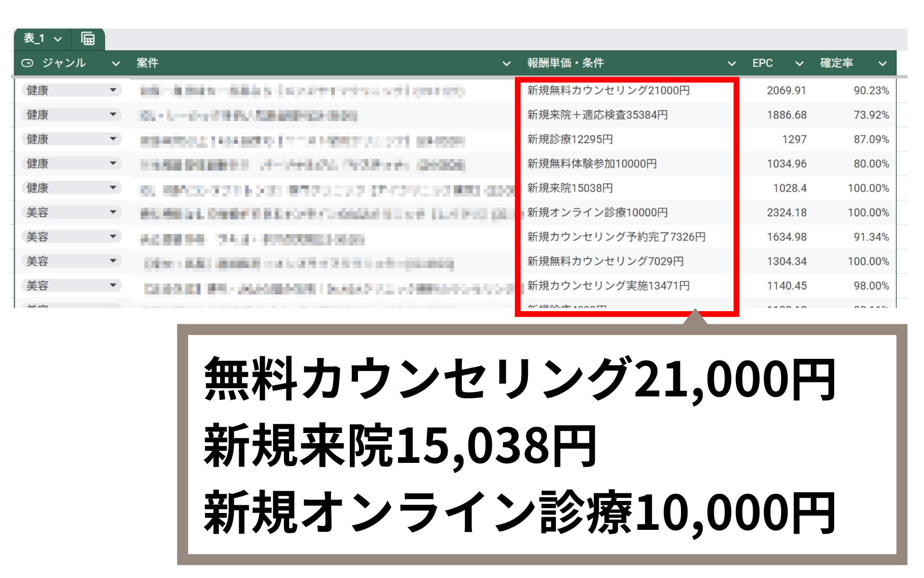Click the 新規カウンセリング実施13471円 cell

click(608, 286)
